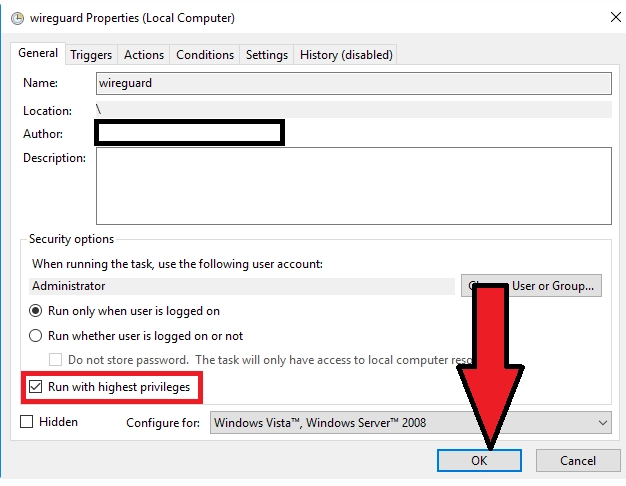Enable the Hidden checkbox
The image size is (626, 486).
click(27, 422)
